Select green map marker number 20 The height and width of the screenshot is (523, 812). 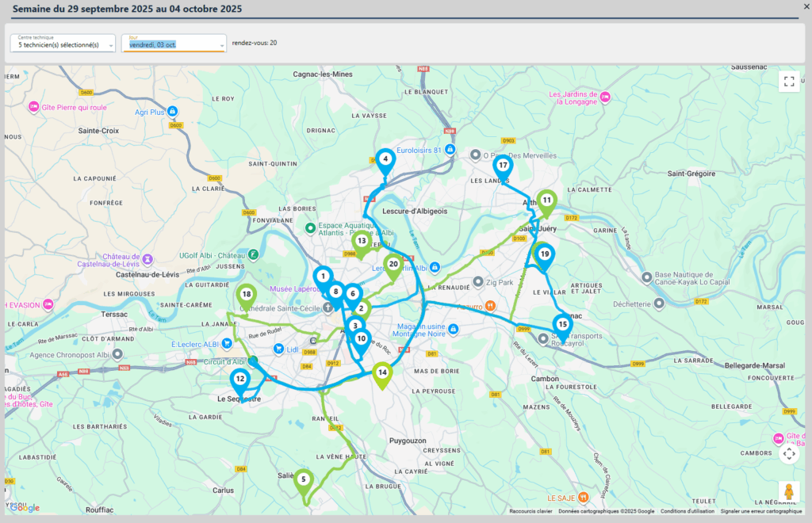click(393, 265)
